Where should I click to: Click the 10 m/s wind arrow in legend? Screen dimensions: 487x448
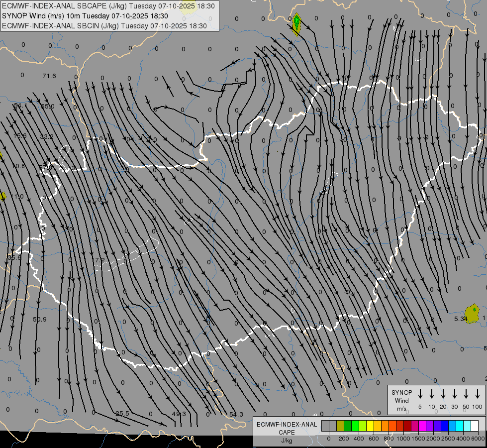pyautogui.click(x=432, y=394)
